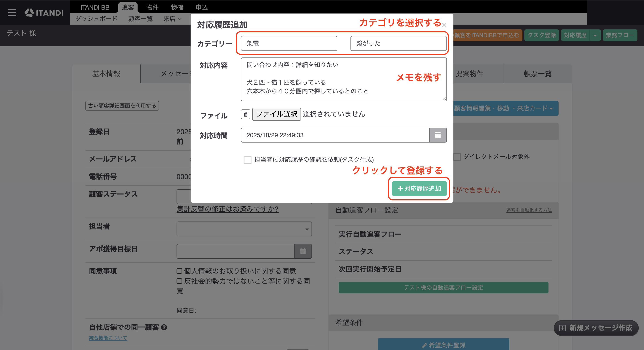Screen dimensions: 644x350
Task: Click help icon next to 自他店舗での同一顧客
Action: [x=164, y=327]
